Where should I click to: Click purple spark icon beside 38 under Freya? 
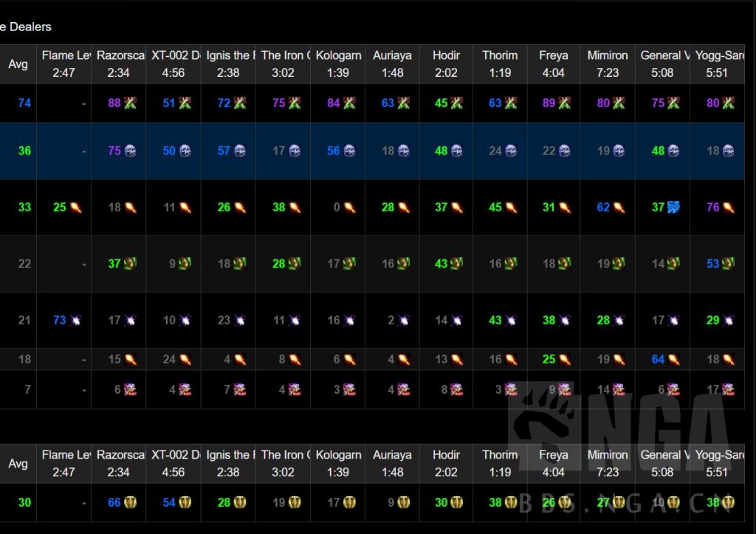click(x=564, y=321)
